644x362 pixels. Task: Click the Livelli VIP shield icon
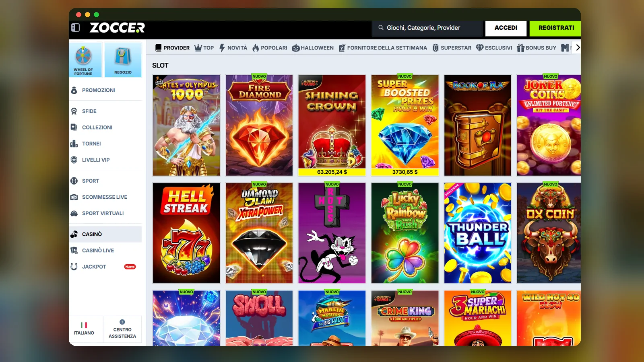pyautogui.click(x=74, y=160)
